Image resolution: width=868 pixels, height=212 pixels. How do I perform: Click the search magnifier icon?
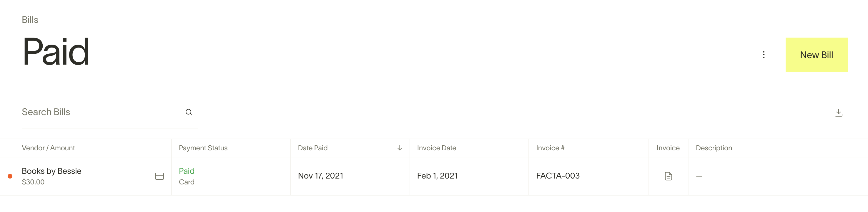tap(189, 112)
